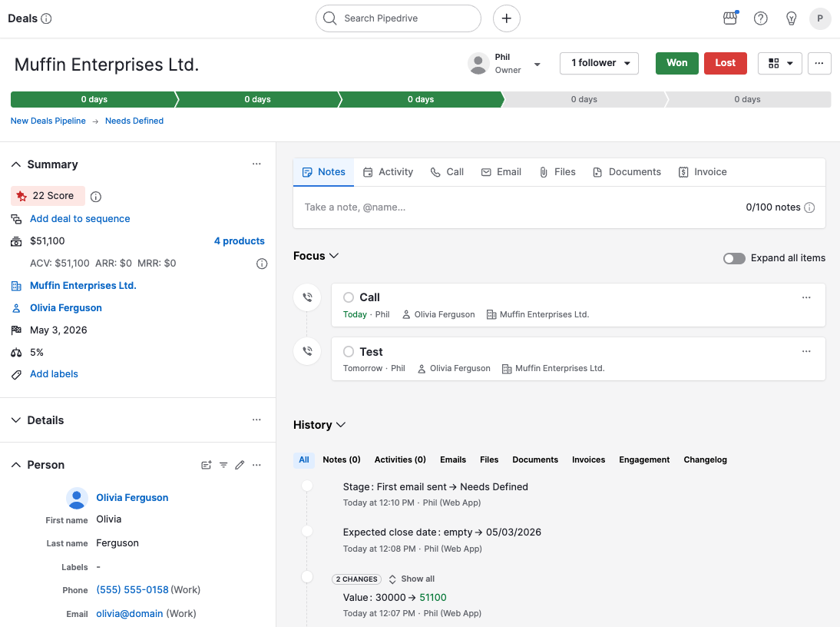Image resolution: width=840 pixels, height=627 pixels.
Task: Click the plus quick-add button
Action: (x=506, y=18)
